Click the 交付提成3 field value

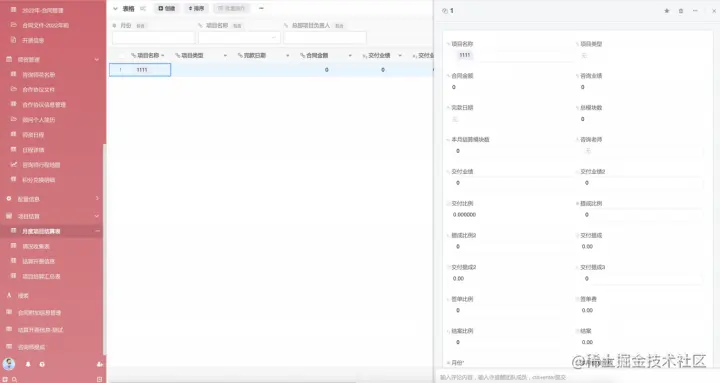(639, 278)
